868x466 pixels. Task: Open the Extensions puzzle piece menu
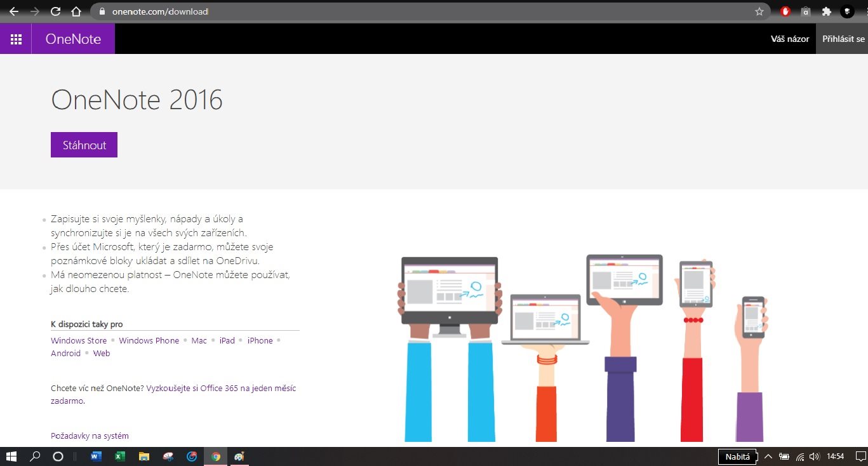826,11
